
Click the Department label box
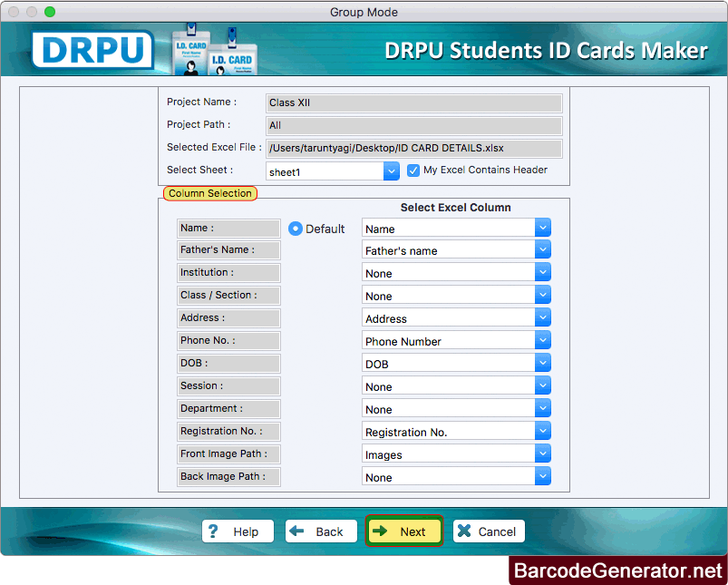(x=228, y=409)
